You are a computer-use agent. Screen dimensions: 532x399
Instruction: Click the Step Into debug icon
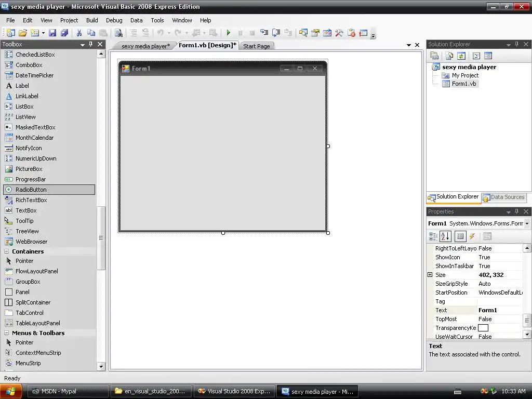click(264, 33)
